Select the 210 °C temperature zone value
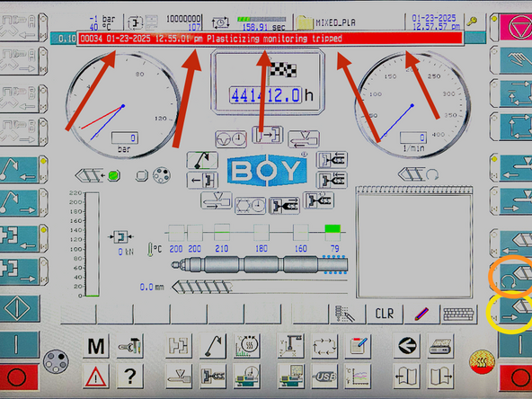This screenshot has width=532, height=399. (222, 249)
